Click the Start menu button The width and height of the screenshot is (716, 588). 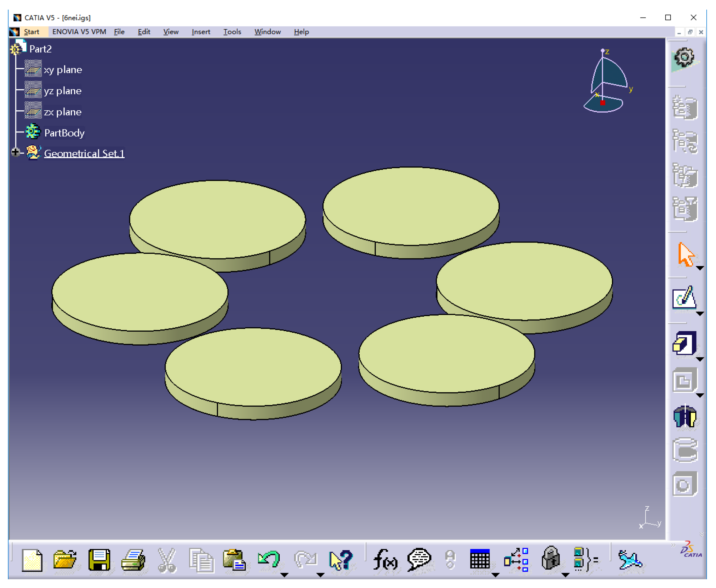tap(31, 32)
